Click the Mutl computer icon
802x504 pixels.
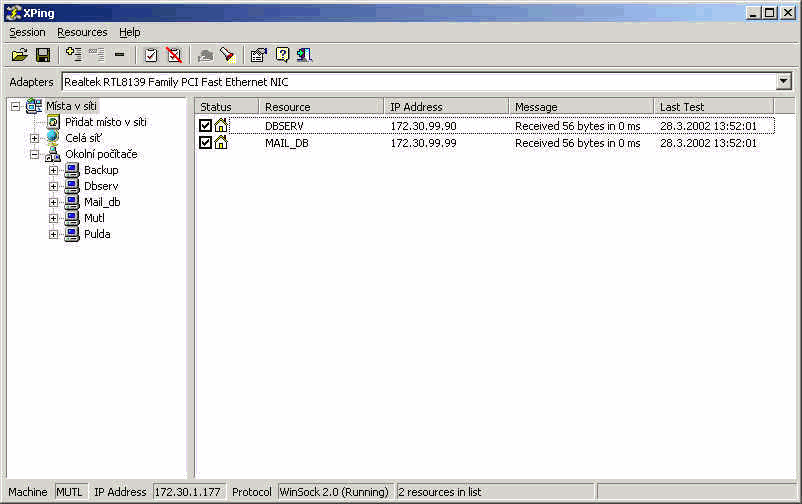point(72,218)
